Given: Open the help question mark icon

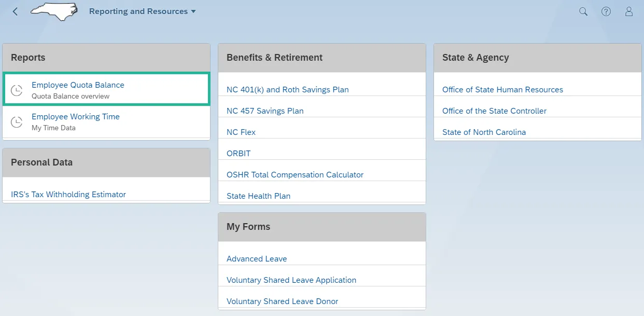Looking at the screenshot, I should point(606,11).
